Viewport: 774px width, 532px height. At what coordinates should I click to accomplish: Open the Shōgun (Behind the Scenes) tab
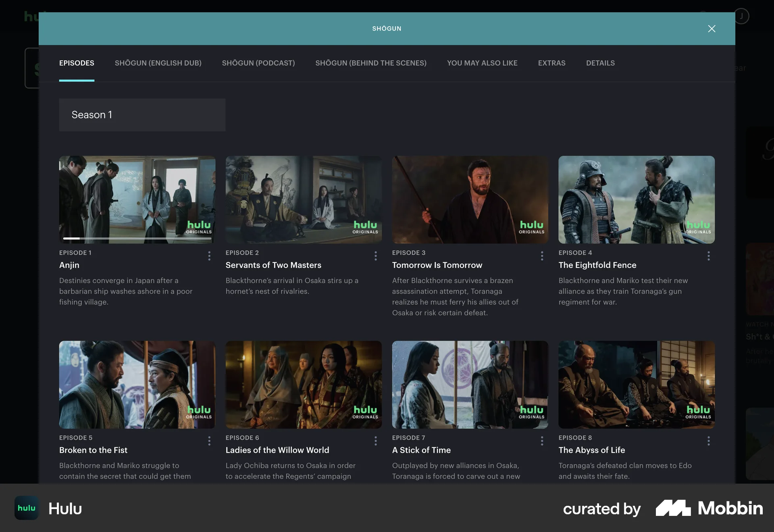click(371, 63)
